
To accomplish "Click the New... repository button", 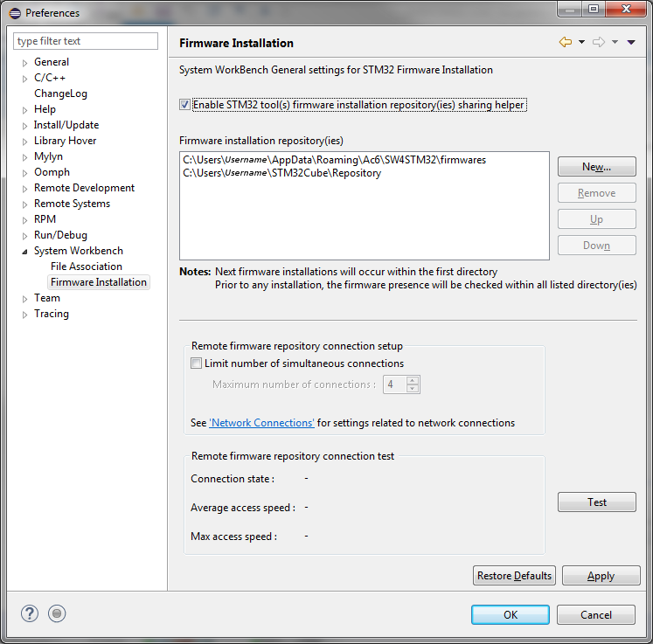I will [x=596, y=166].
